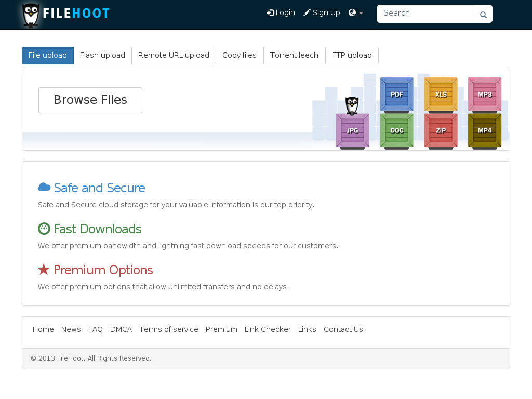Open the Link Checker footer link
Image resolution: width=532 pixels, height=399 pixels.
point(268,329)
